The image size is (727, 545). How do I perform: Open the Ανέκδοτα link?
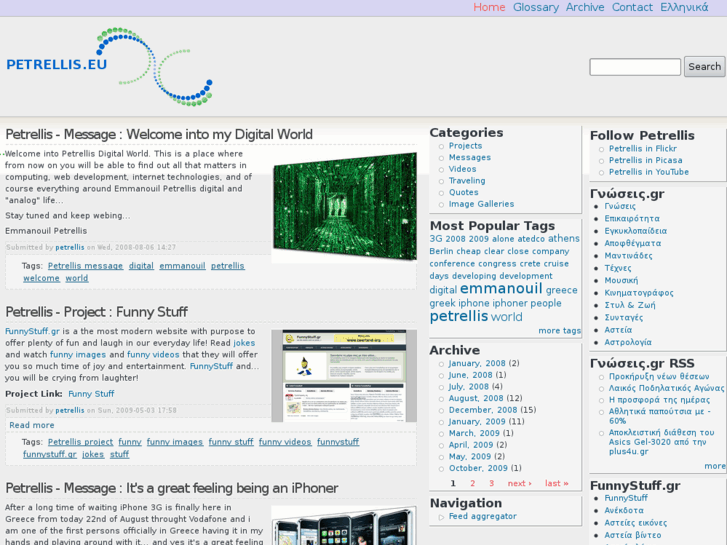pyautogui.click(x=624, y=510)
